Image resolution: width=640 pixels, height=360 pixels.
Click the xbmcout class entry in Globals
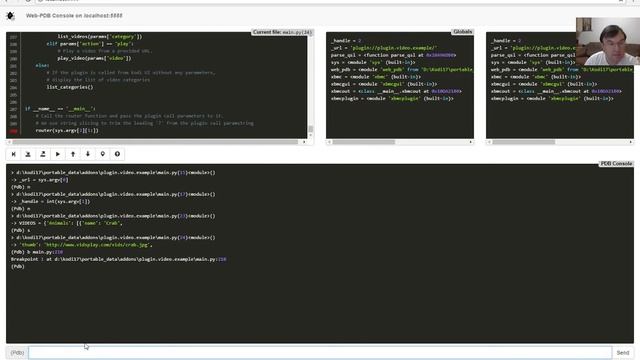[x=396, y=91]
